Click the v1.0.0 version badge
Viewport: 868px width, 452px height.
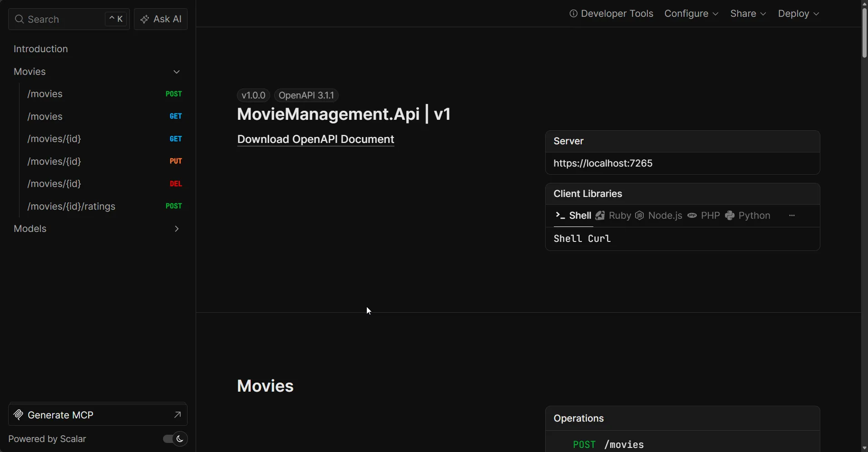click(253, 95)
